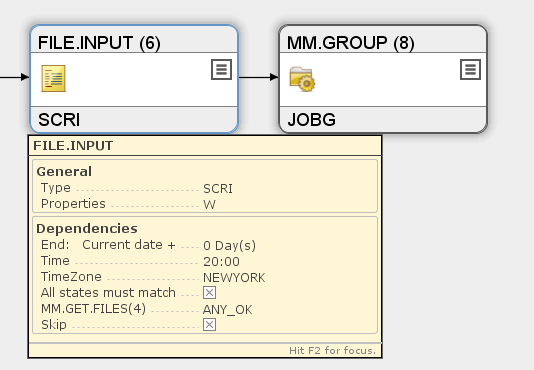
Task: Toggle the 'All states must match' checkbox
Action: [209, 293]
